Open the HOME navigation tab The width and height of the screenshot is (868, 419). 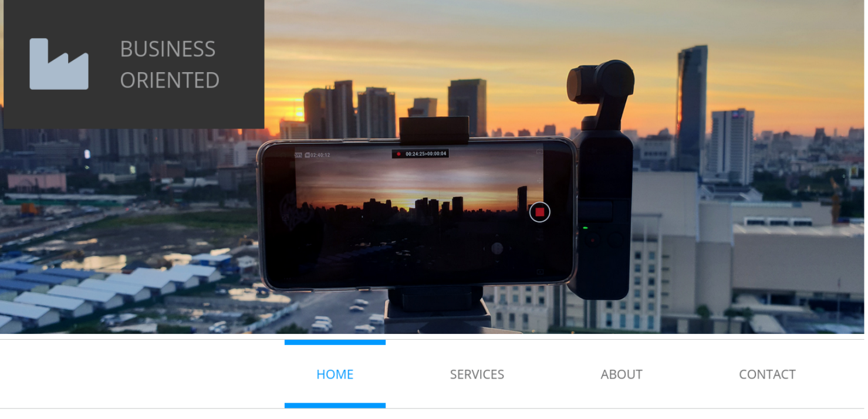[x=335, y=374]
